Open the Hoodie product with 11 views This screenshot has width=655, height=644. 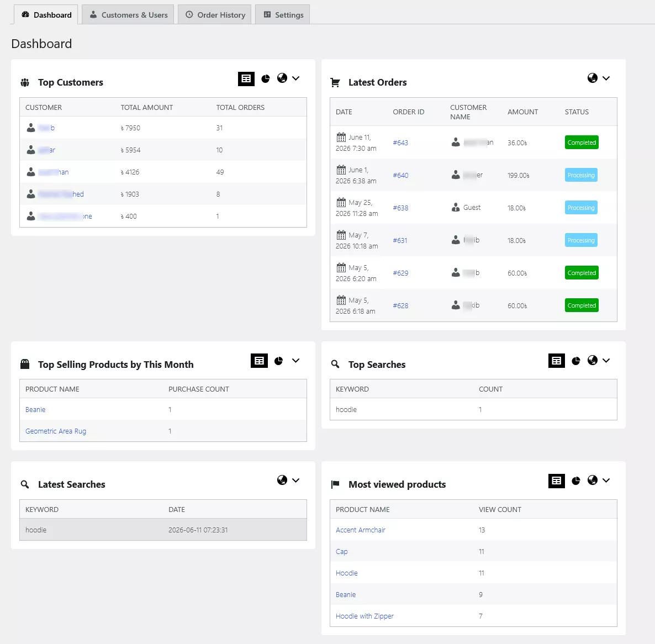(x=347, y=573)
